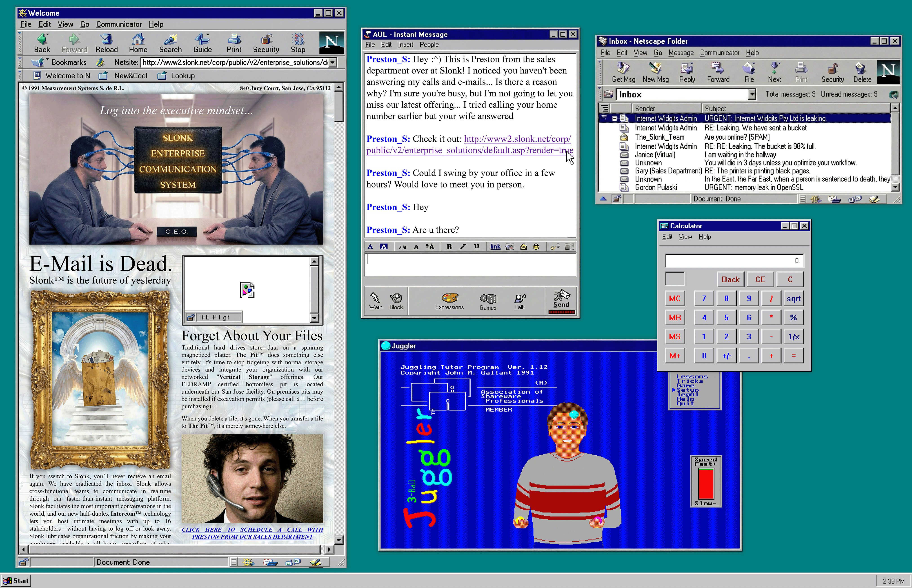Screen dimensions: 912x588
Task: Open the Netsite URL dropdown arrow
Action: (332, 63)
